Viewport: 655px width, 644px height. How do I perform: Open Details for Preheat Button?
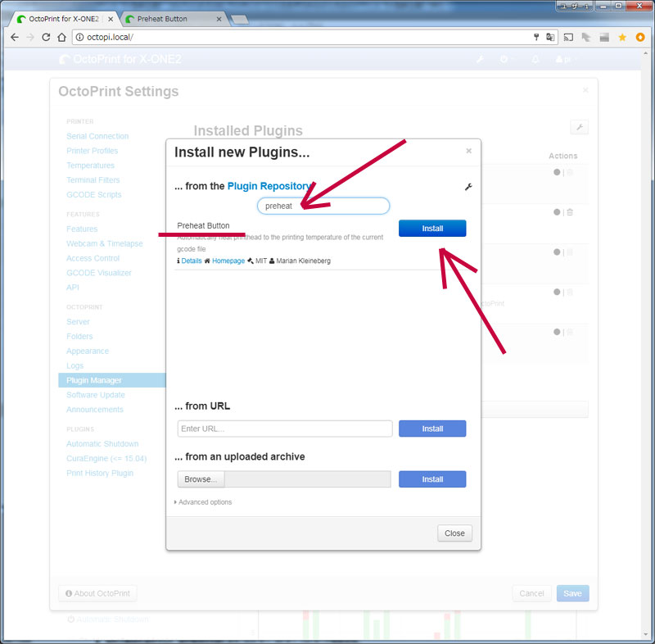(x=192, y=261)
